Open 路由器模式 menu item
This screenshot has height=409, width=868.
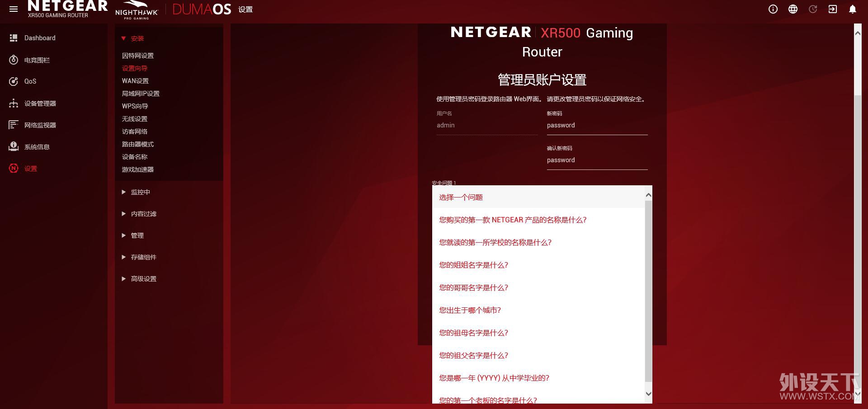138,144
